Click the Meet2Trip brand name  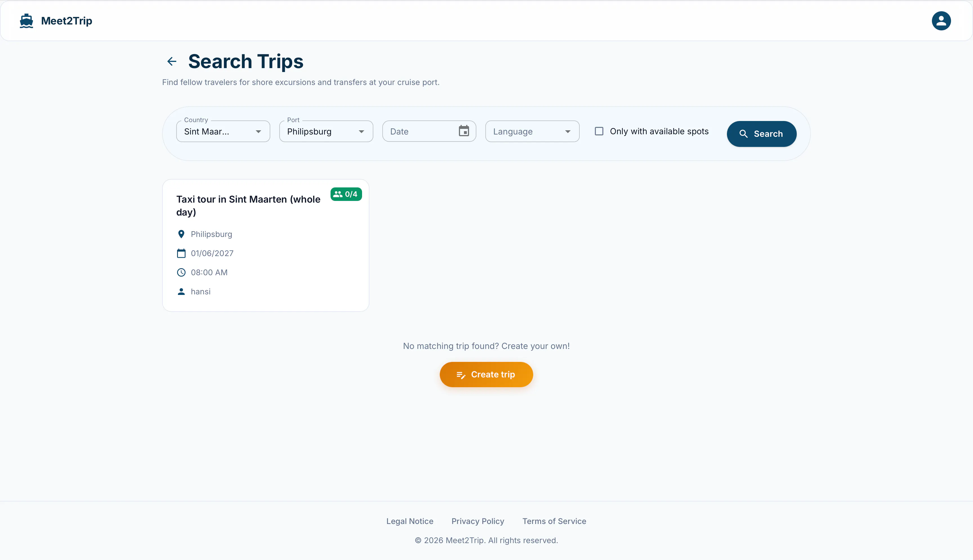tap(66, 21)
